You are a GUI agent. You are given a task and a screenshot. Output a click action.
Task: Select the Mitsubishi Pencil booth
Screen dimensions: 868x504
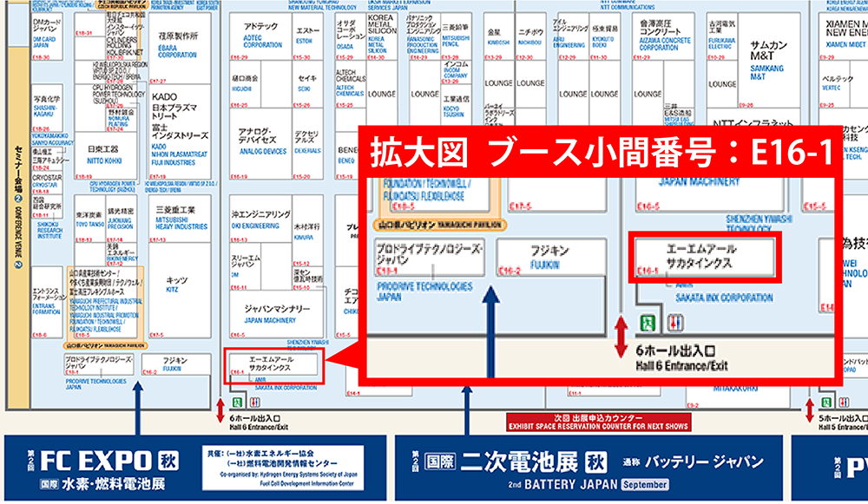457,36
